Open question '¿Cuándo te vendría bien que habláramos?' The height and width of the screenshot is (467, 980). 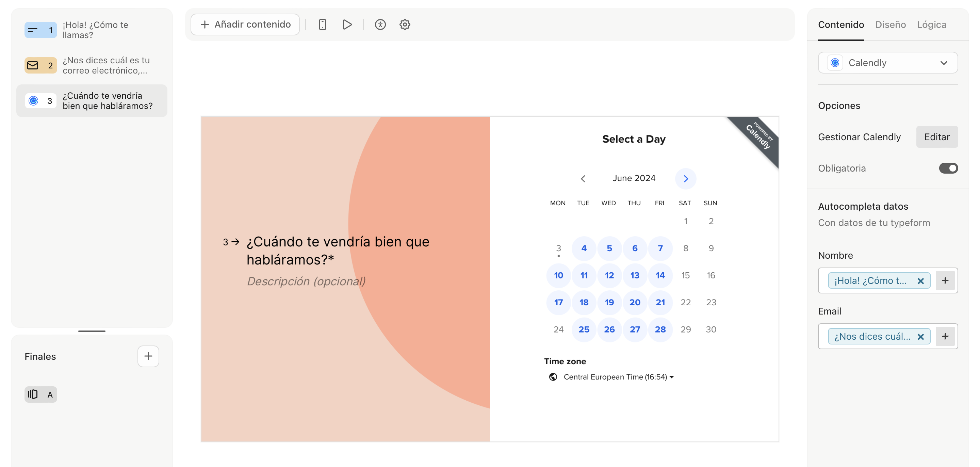92,100
